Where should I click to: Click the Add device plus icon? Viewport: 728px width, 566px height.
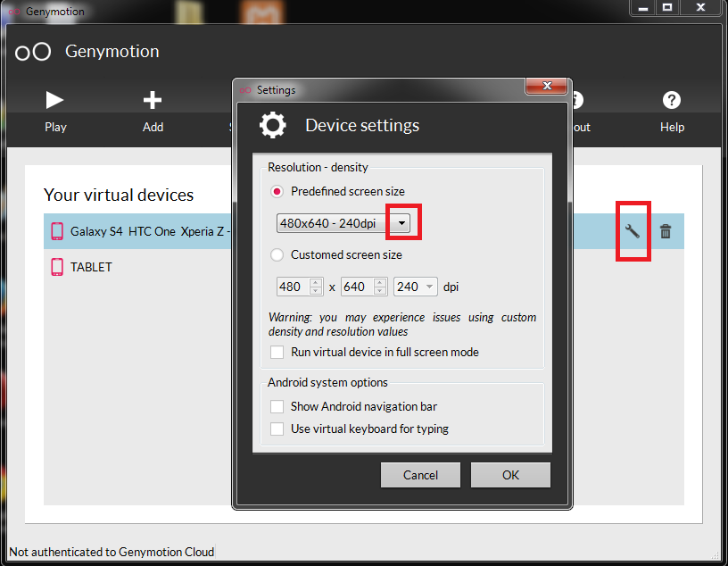pos(153,100)
